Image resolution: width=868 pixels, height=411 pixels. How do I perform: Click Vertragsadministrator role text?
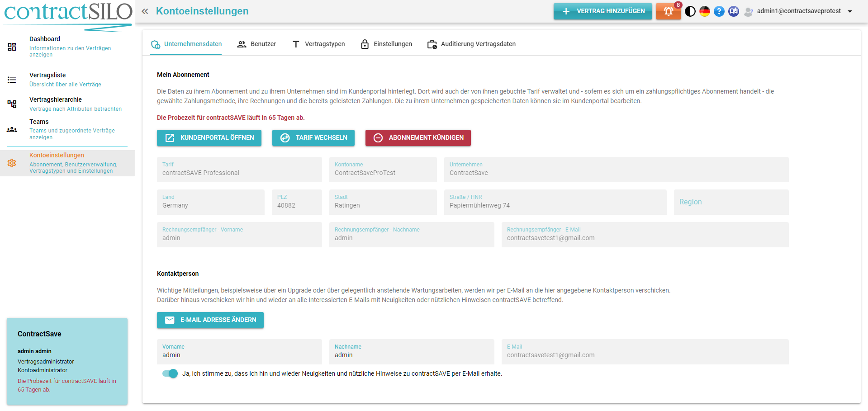tap(46, 362)
